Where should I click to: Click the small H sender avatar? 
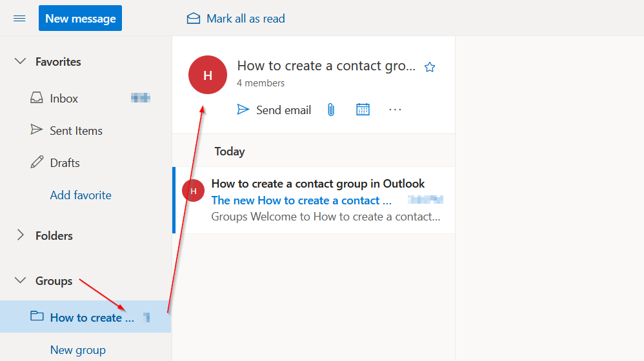193,191
